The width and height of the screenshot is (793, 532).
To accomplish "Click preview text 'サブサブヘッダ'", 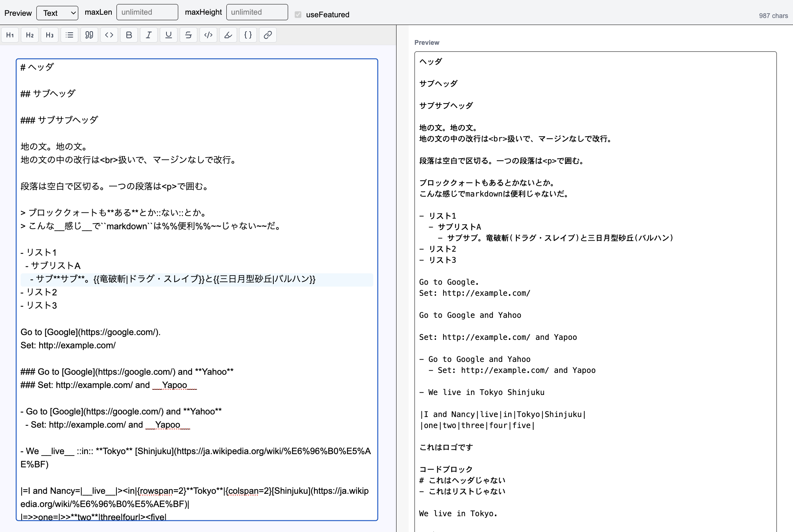I will coord(446,106).
